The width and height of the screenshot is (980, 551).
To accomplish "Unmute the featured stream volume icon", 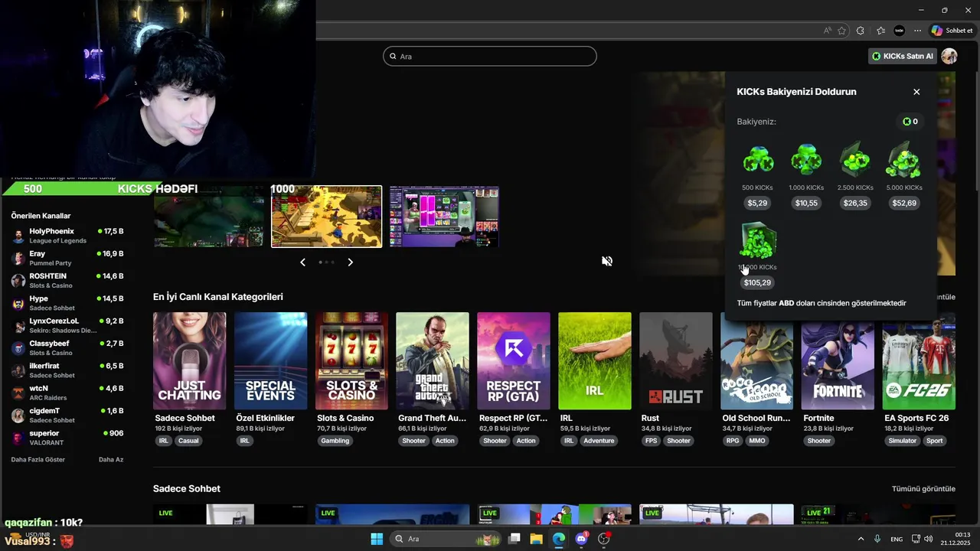I will click(607, 261).
